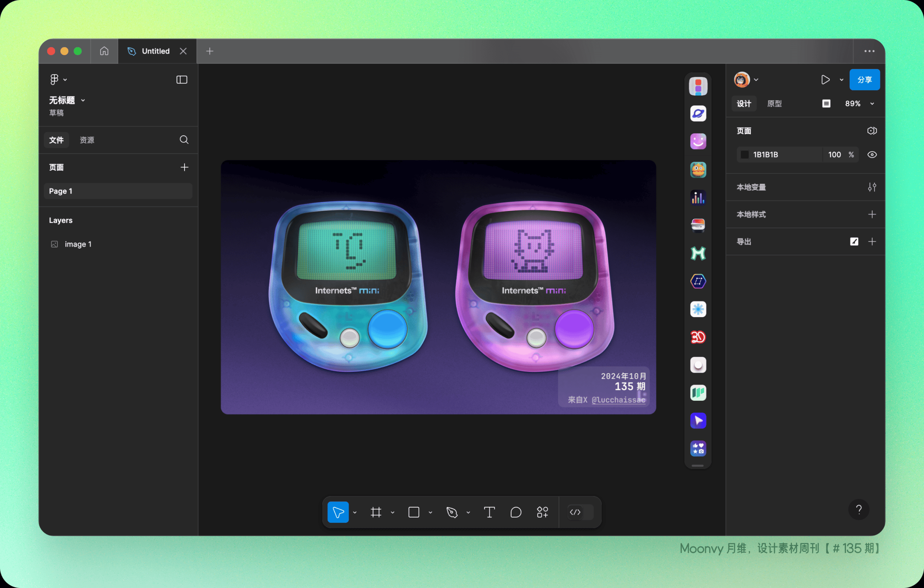Search layers with the magnifier icon

pos(184,140)
